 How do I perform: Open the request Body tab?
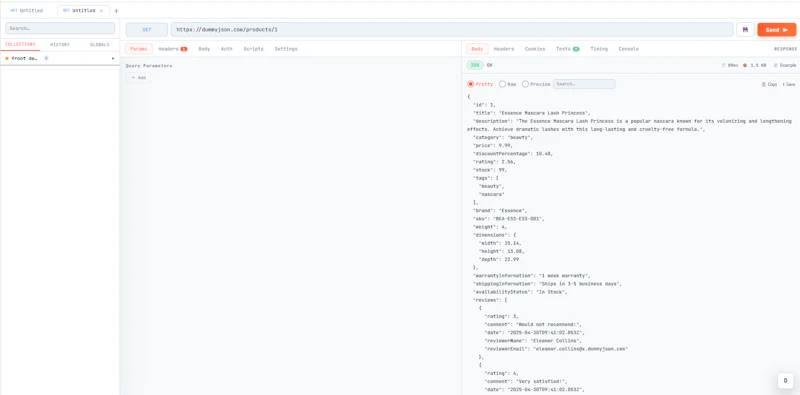(204, 49)
